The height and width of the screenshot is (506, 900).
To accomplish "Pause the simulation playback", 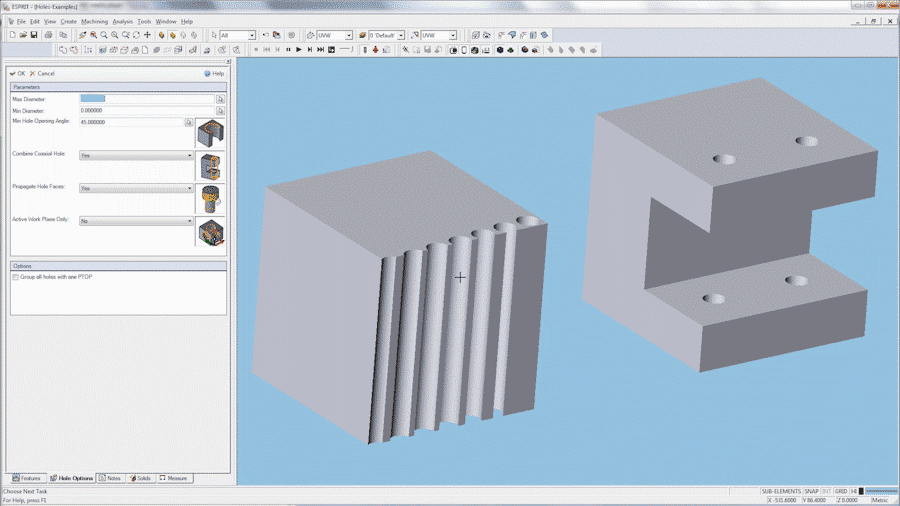I will coord(288,50).
